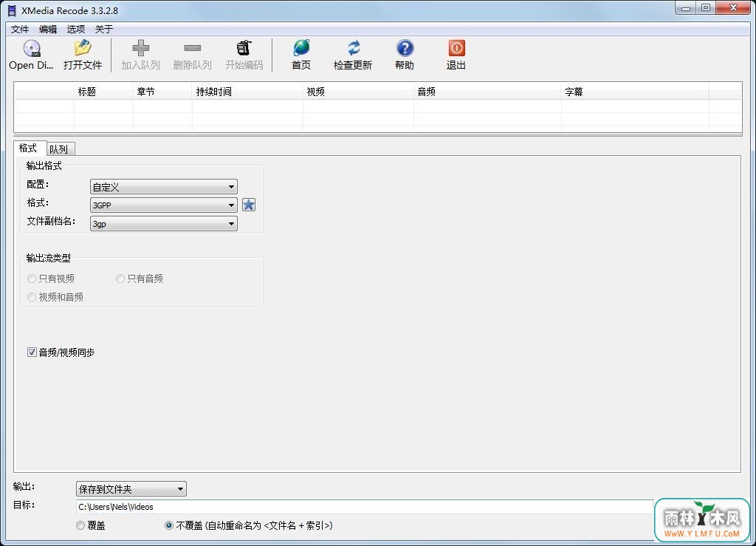This screenshot has width=756, height=546.
Task: Maximize the XMedia Recode window
Action: click(706, 8)
